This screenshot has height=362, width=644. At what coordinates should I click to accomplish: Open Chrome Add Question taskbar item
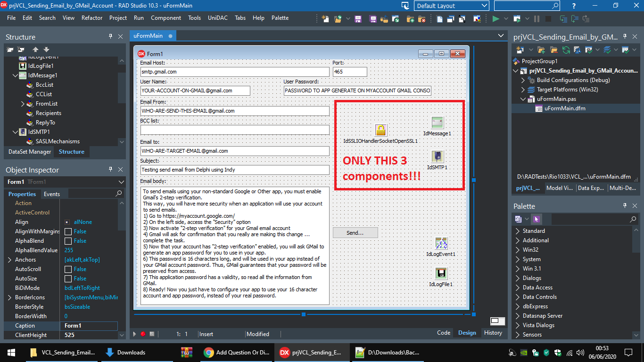[x=237, y=352]
